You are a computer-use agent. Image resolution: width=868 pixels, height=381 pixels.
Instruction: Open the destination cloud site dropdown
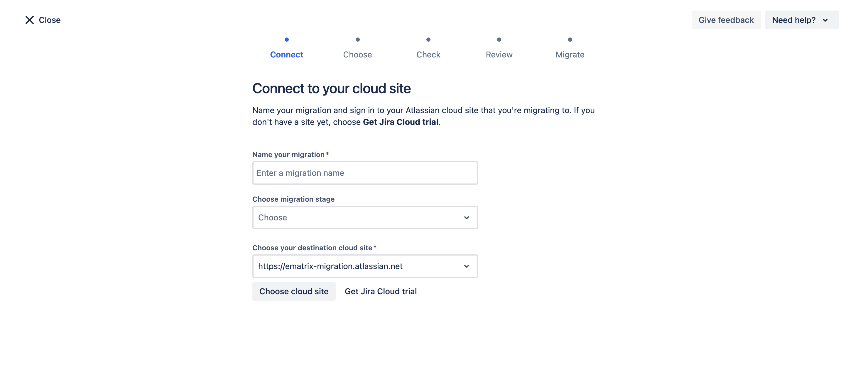tap(365, 266)
